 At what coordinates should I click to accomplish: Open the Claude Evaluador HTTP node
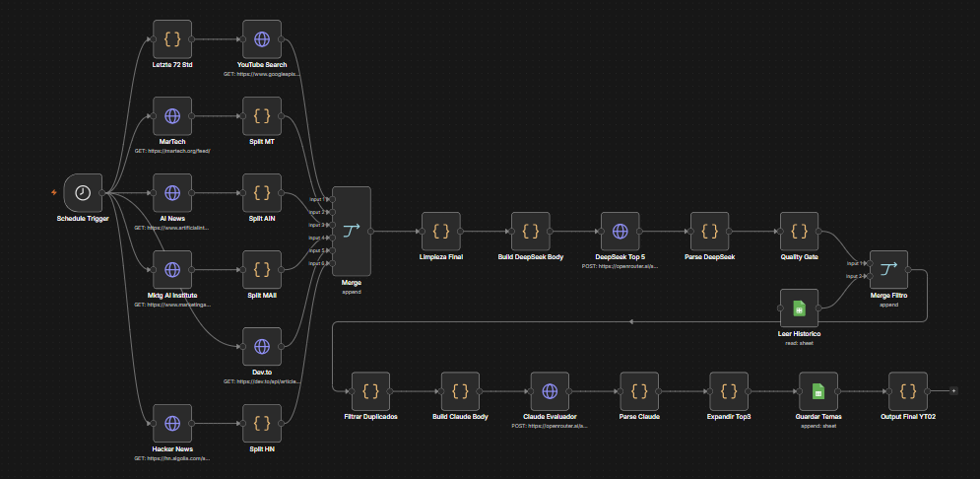pyautogui.click(x=550, y=391)
